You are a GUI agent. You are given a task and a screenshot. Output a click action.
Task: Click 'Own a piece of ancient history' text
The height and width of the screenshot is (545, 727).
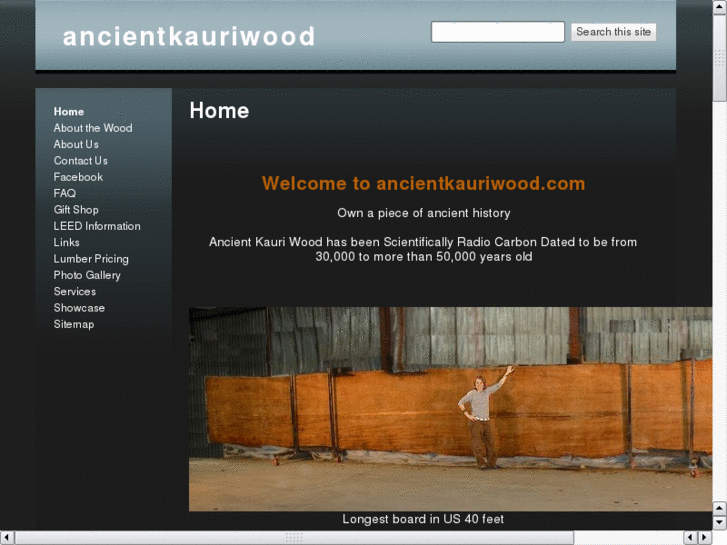coord(424,213)
